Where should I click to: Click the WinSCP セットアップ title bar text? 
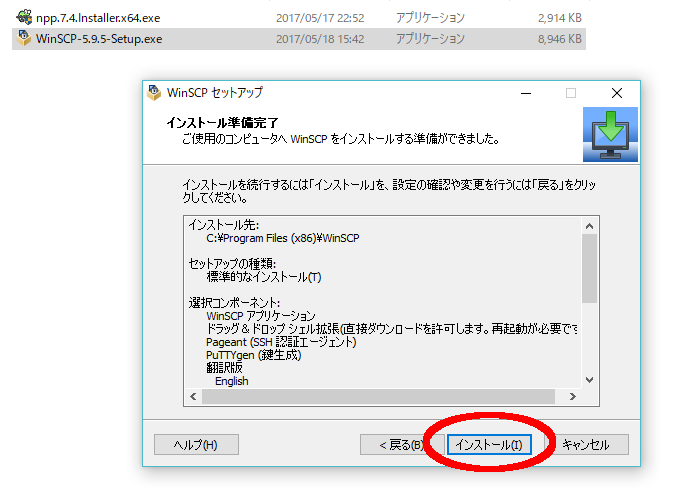pyautogui.click(x=216, y=93)
